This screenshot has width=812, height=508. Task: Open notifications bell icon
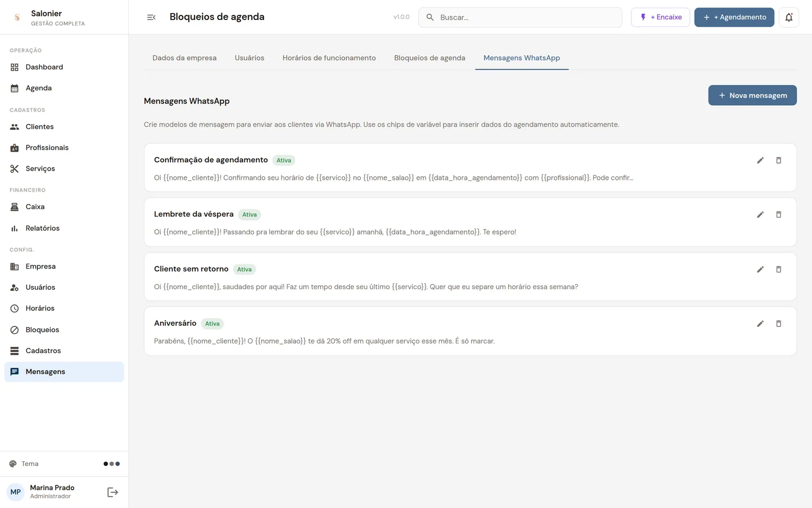coord(789,17)
